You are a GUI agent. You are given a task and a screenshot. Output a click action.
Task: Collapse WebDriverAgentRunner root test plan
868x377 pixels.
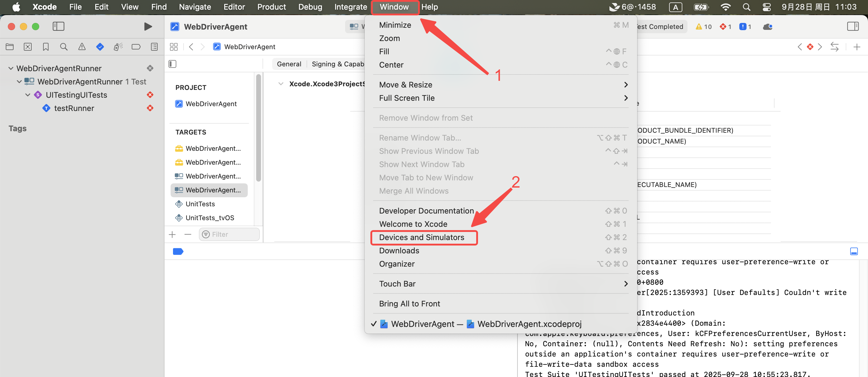(11, 68)
